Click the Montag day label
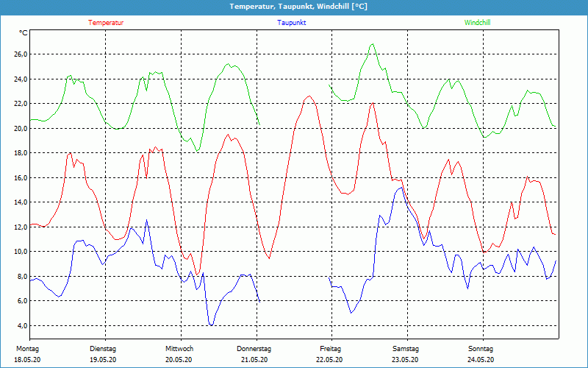The width and height of the screenshot is (588, 368). 27,349
